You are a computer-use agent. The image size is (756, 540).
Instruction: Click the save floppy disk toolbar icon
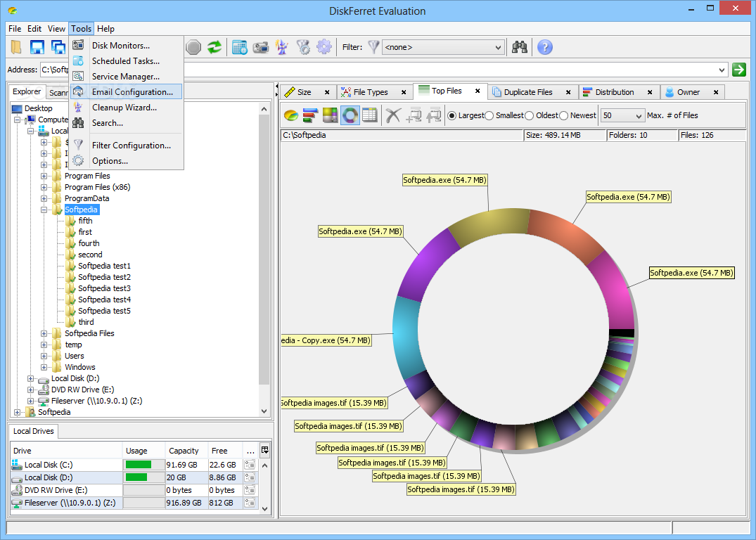tap(37, 47)
